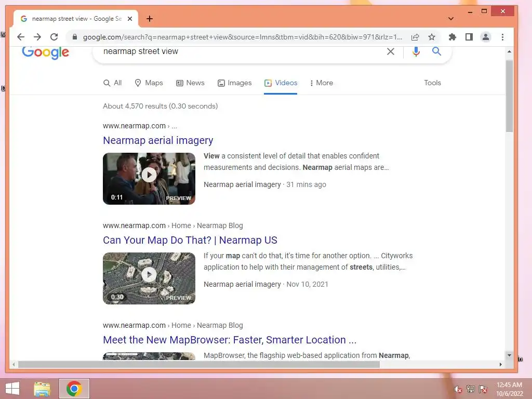Viewport: 532px width, 399px height.
Task: Open the search Tools button
Action: [432, 83]
